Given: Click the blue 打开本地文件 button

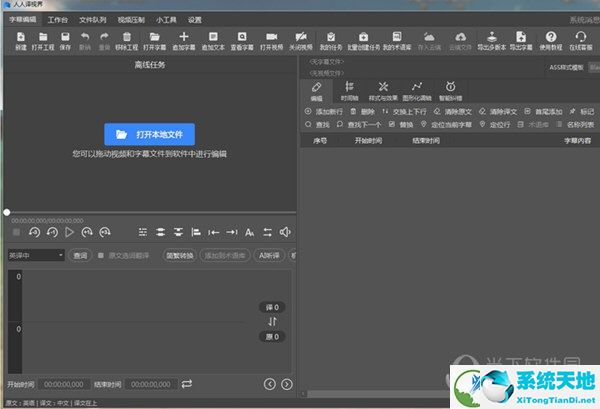Looking at the screenshot, I should click(x=150, y=134).
